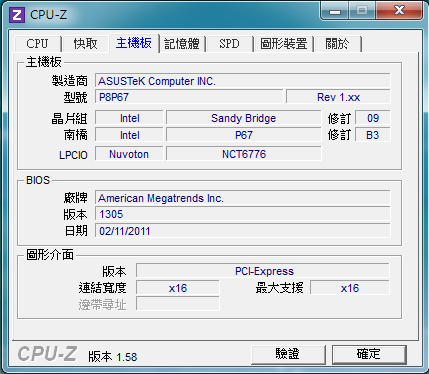Image resolution: width=429 pixels, height=374 pixels.
Task: Switch to the CPU tab
Action: [37, 44]
